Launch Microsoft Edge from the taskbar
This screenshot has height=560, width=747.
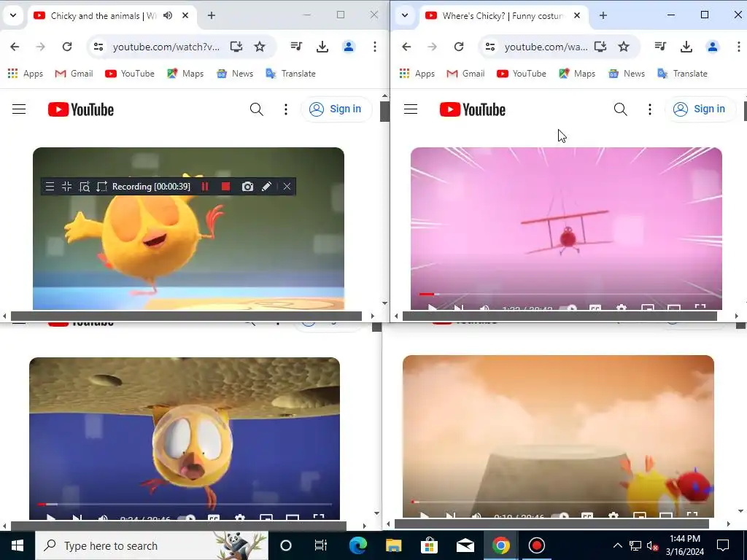tap(357, 545)
